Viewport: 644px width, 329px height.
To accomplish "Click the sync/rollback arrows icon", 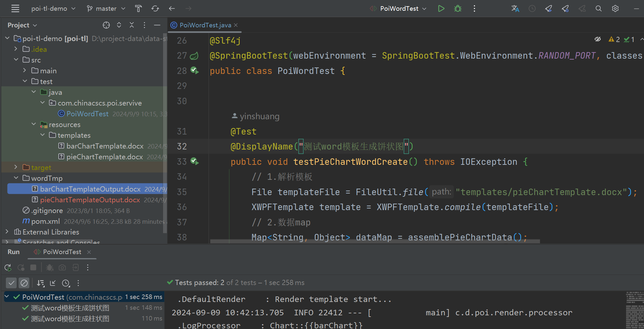I will [155, 8].
